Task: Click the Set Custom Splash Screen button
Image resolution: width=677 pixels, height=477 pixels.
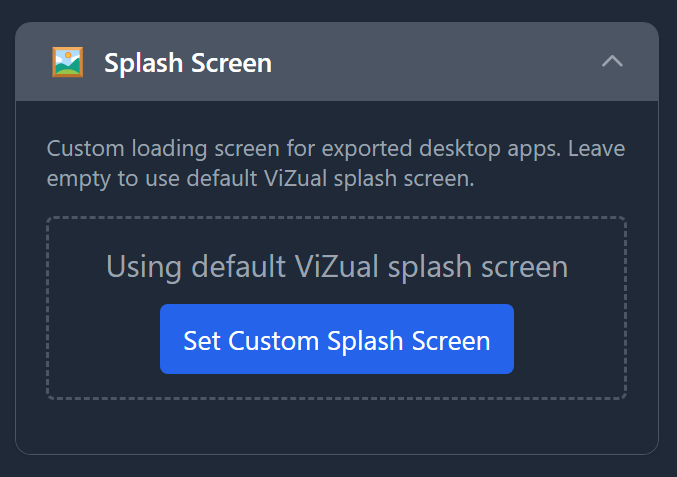Action: pos(337,340)
